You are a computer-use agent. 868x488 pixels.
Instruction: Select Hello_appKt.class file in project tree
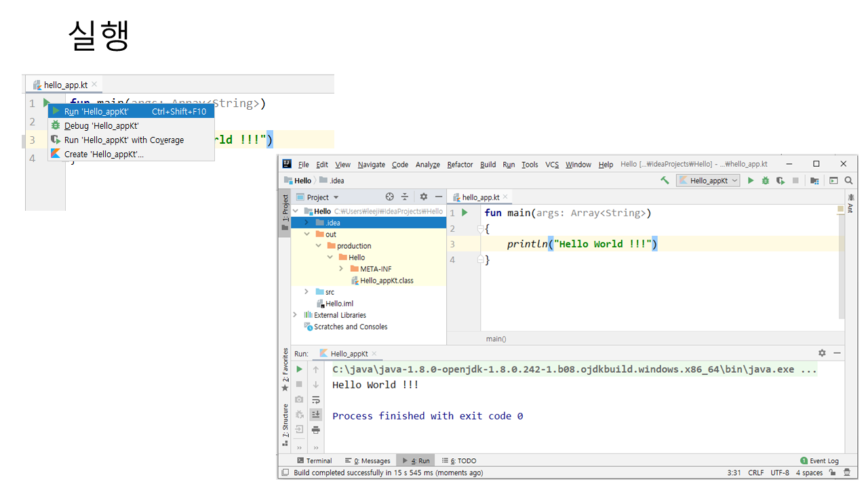[x=387, y=281]
